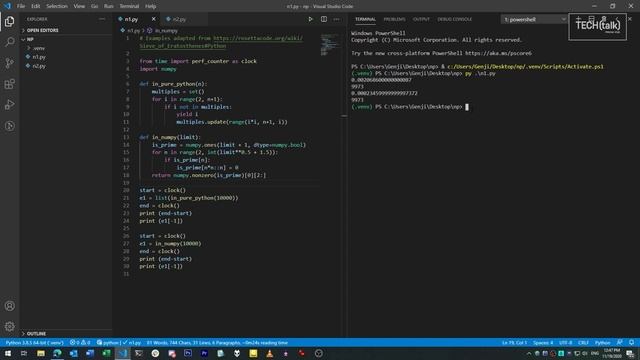
Task: Open the File menu
Action: click(21, 6)
